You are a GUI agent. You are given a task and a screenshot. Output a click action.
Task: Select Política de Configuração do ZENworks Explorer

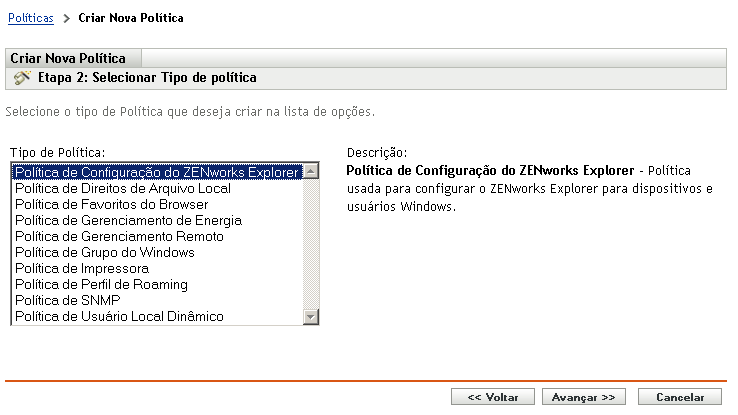click(x=157, y=172)
